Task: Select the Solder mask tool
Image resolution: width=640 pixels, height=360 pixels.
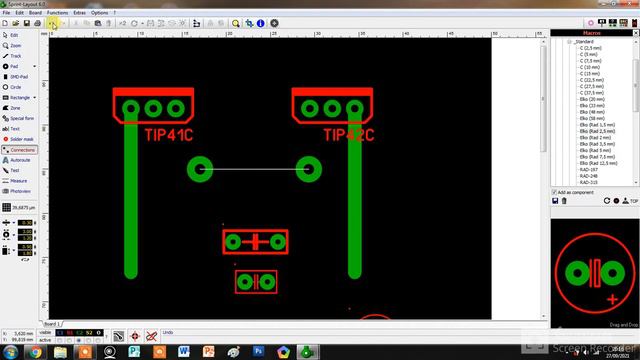Action: click(x=18, y=139)
